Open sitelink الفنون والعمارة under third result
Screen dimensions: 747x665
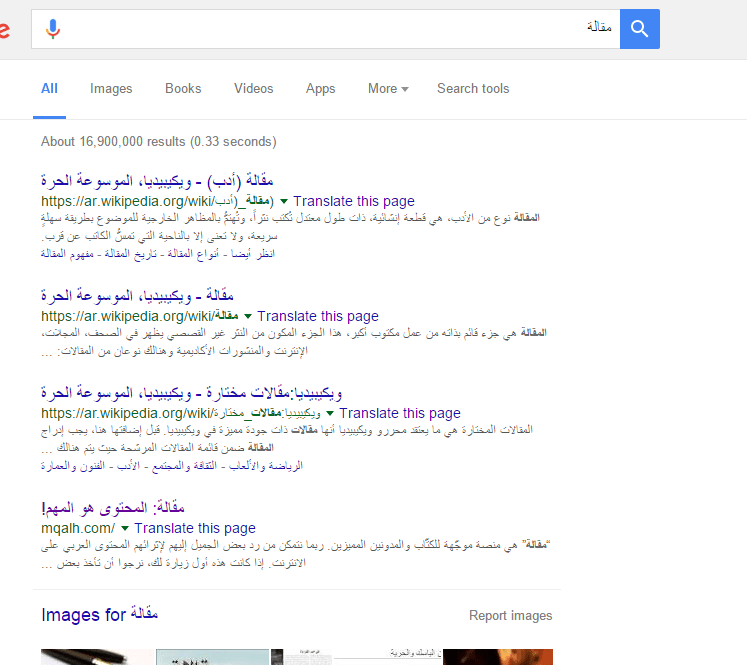click(73, 466)
